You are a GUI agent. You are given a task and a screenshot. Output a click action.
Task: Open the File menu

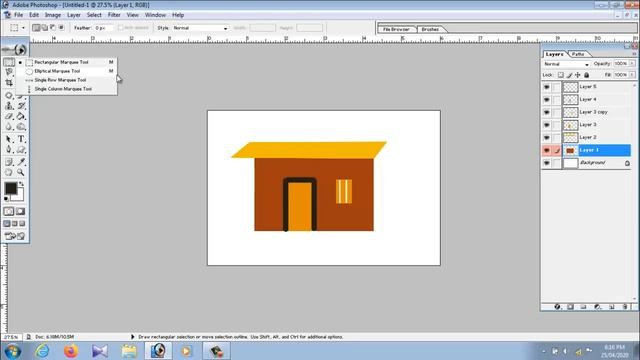tap(18, 15)
